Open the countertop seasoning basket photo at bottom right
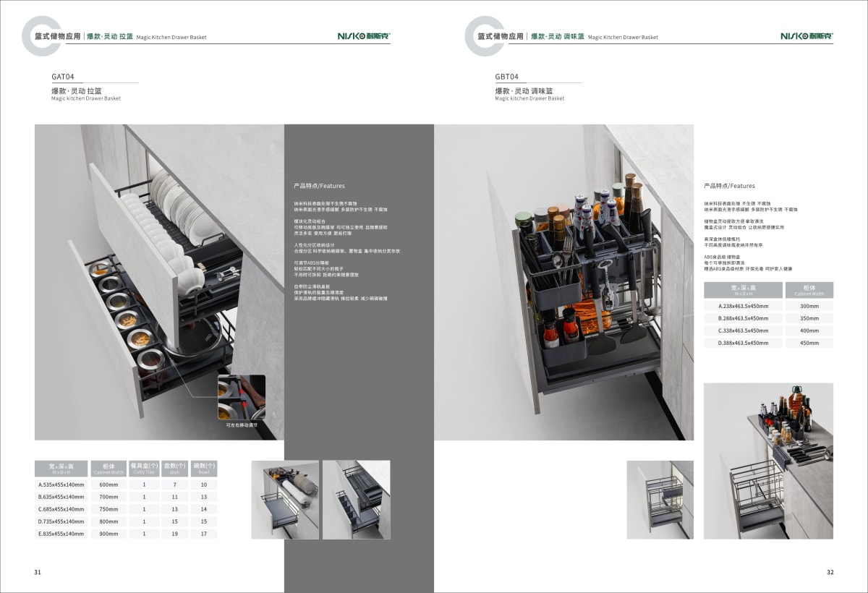This screenshot has width=868, height=593. tap(768, 461)
